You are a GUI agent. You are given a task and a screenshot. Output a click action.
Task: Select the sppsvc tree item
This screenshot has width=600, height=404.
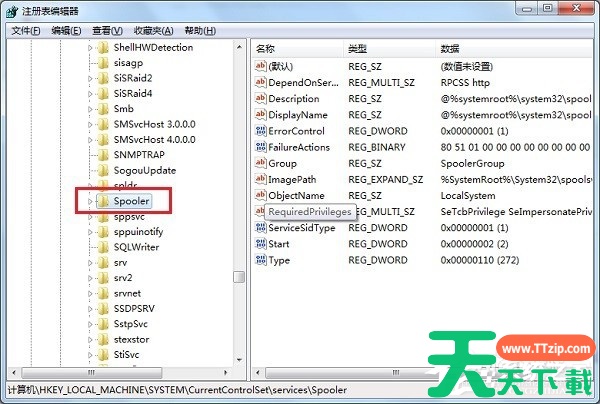pyautogui.click(x=129, y=217)
